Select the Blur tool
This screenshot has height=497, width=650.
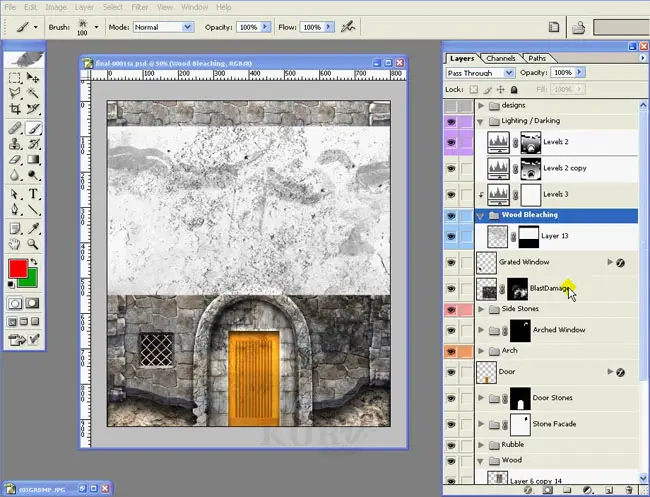(15, 175)
